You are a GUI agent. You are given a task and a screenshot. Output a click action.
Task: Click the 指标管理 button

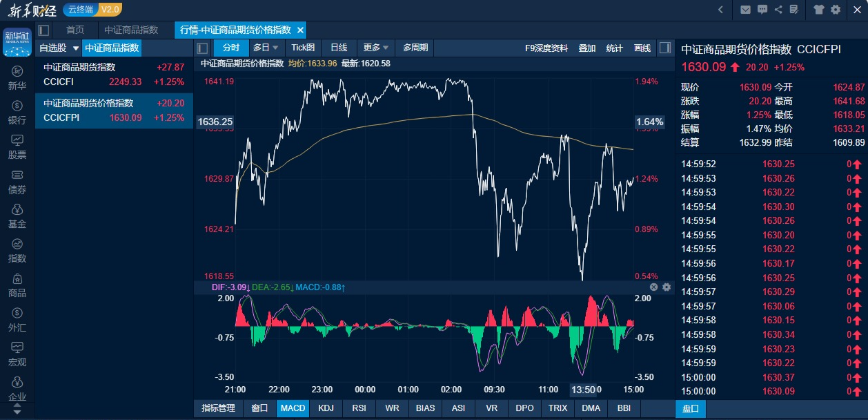[x=218, y=408]
